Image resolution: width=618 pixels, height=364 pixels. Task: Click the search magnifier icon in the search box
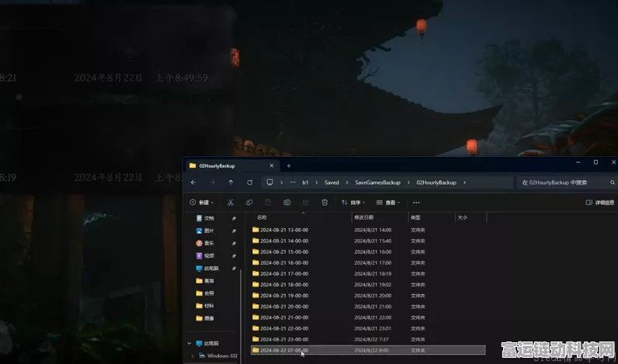point(613,182)
